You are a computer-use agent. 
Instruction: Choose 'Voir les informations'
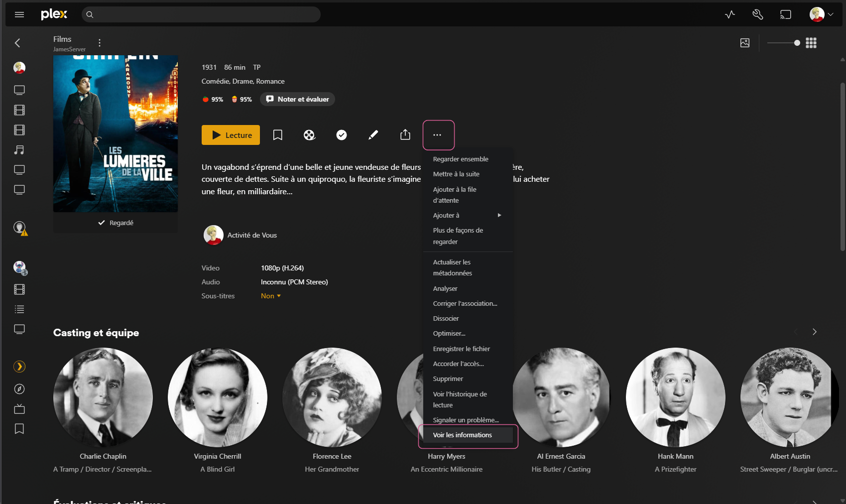(468, 435)
